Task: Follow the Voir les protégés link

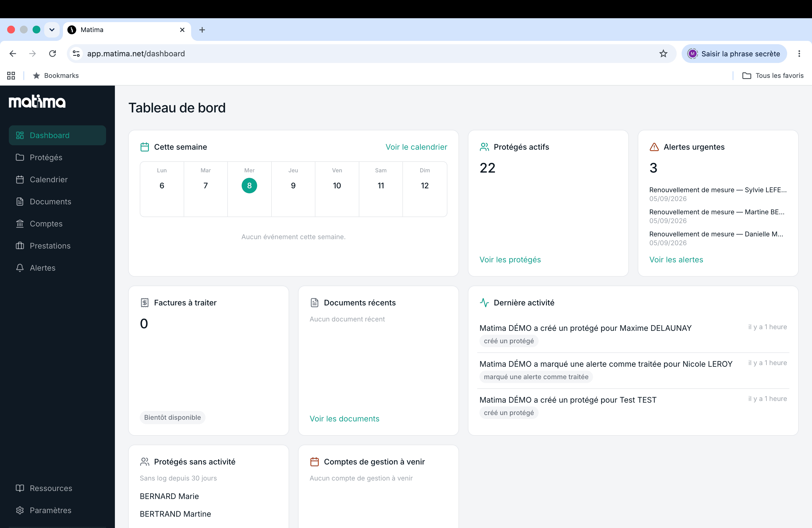Action: point(510,260)
